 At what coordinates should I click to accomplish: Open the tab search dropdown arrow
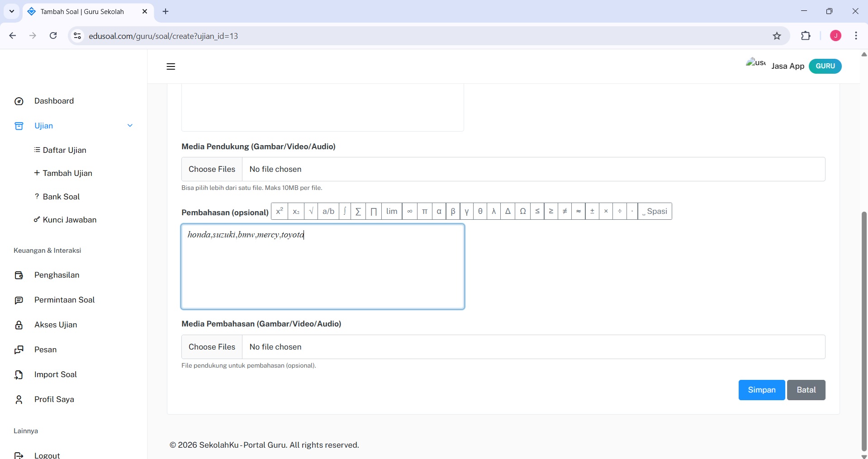pyautogui.click(x=12, y=11)
